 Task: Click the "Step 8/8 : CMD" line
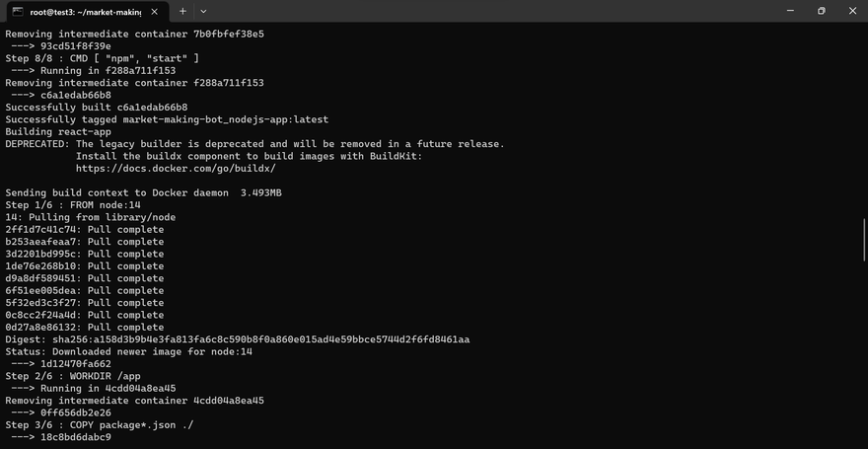tap(103, 58)
